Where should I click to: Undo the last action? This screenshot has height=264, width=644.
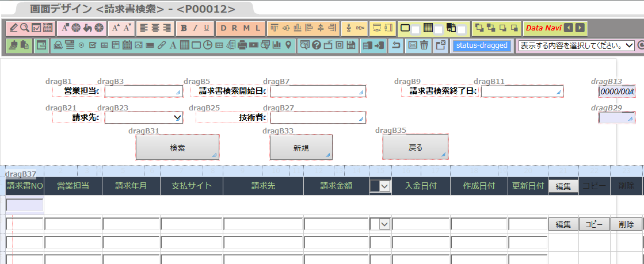click(x=396, y=45)
